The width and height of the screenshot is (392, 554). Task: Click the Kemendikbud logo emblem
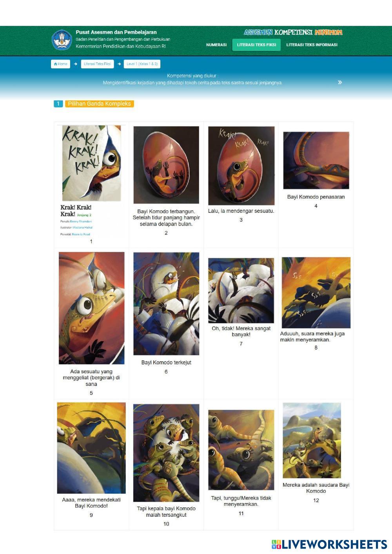tap(62, 40)
